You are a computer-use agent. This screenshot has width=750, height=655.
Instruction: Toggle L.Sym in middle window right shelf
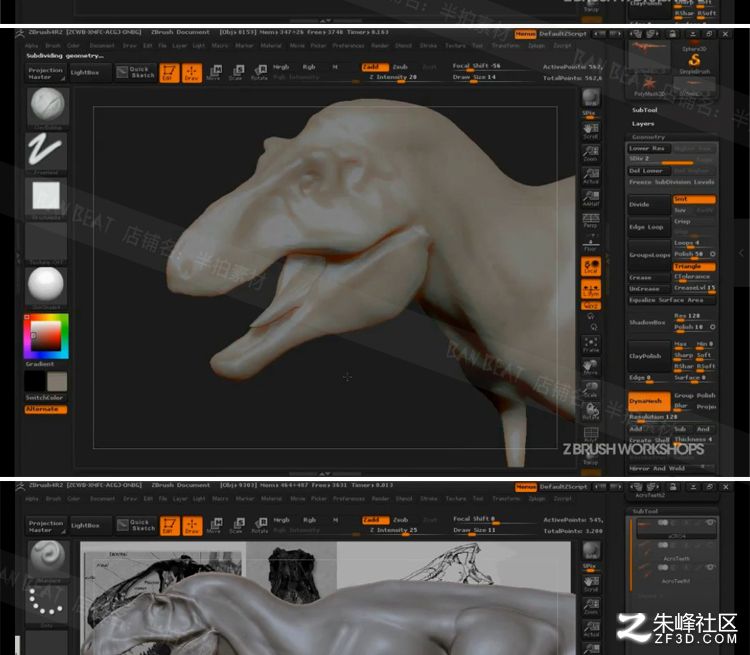click(591, 289)
